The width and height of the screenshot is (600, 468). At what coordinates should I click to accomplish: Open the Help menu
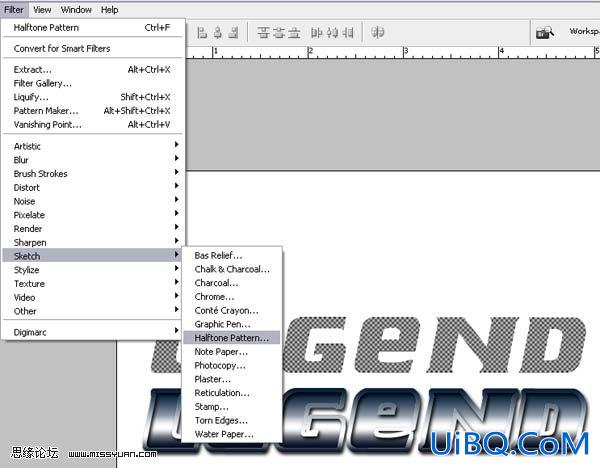(109, 10)
